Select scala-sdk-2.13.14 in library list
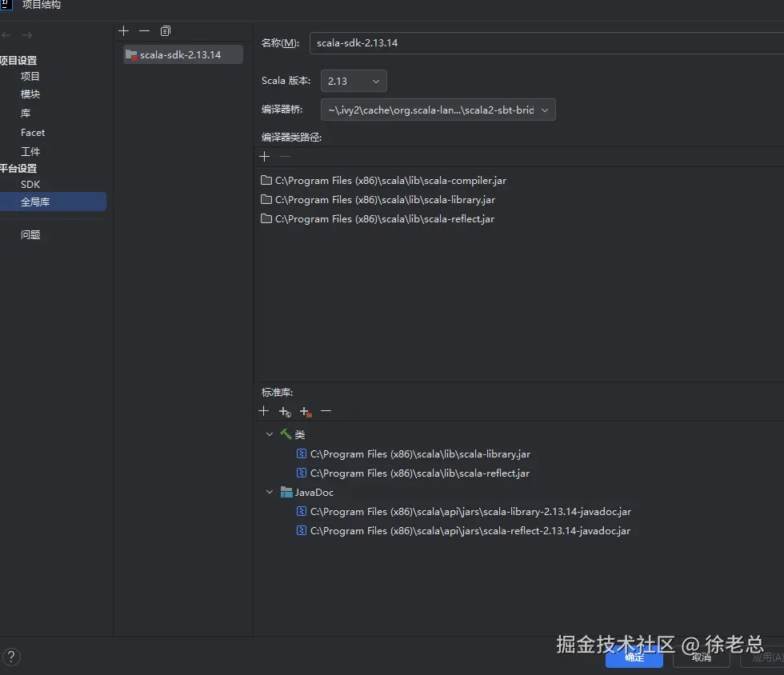Viewport: 784px width, 675px height. coord(183,55)
